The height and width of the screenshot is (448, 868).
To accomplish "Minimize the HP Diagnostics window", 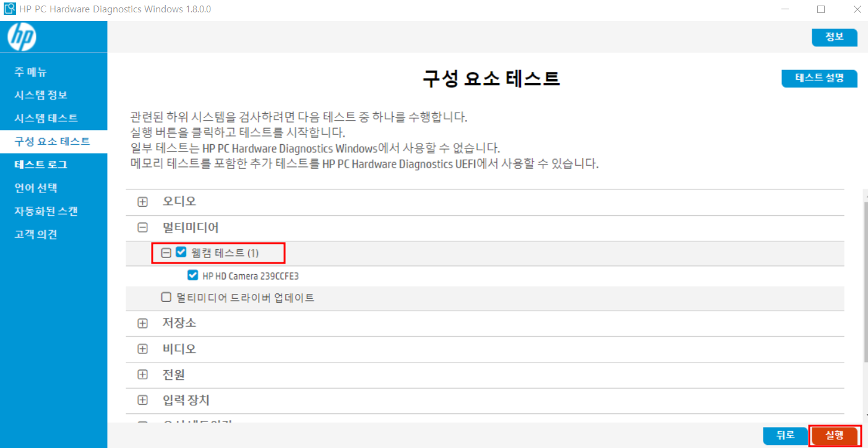I will point(784,9).
